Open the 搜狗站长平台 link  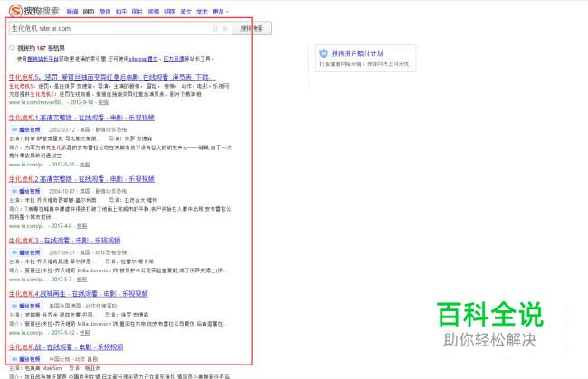click(x=43, y=59)
